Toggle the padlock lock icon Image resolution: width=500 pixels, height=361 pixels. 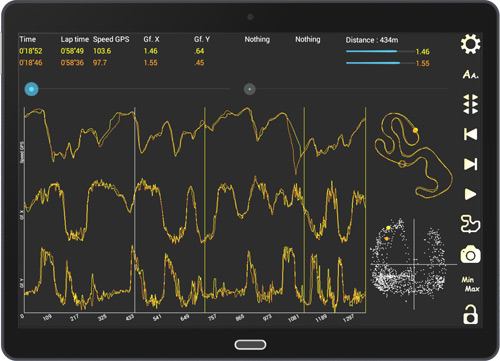click(x=470, y=314)
